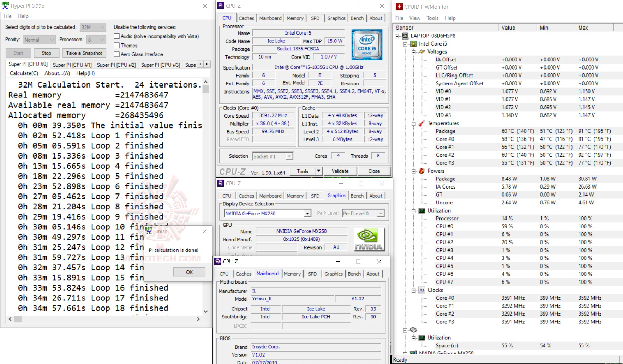The width and height of the screenshot is (623, 364).
Task: Click the Validate button in CPU-Z
Action: point(340,171)
